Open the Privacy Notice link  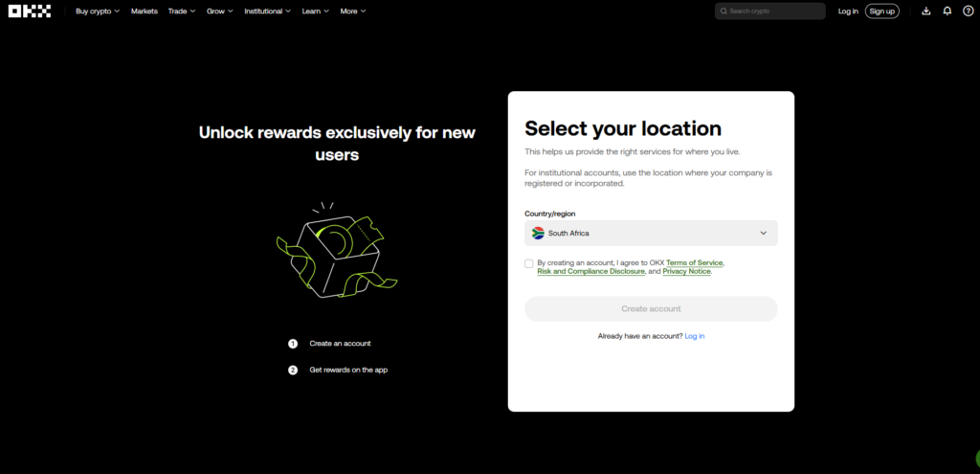tap(686, 271)
